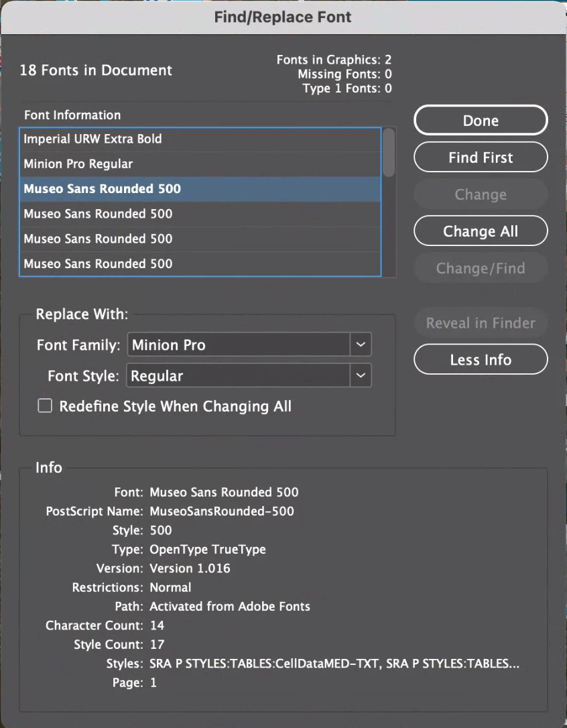Click the Done button

click(481, 120)
